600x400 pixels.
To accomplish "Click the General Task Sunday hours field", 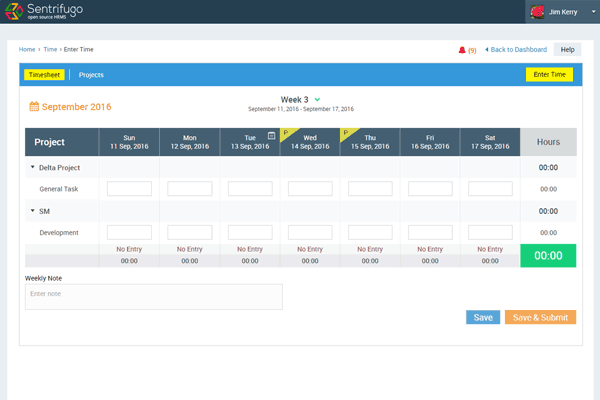I will [129, 188].
